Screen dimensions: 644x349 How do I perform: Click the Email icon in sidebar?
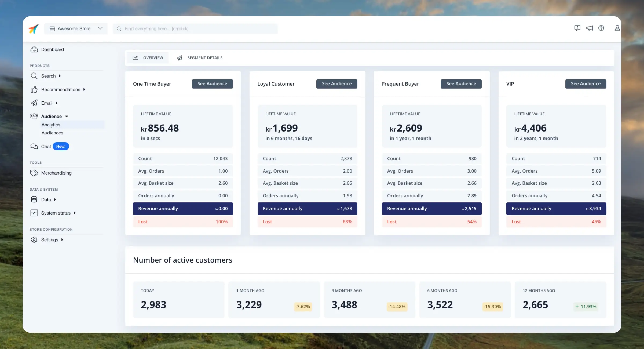34,103
